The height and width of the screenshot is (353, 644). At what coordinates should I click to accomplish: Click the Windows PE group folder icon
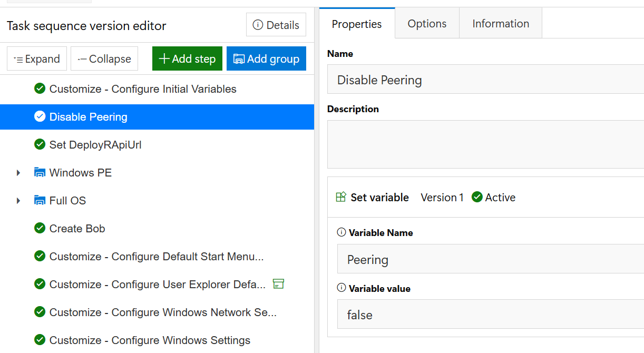click(40, 172)
